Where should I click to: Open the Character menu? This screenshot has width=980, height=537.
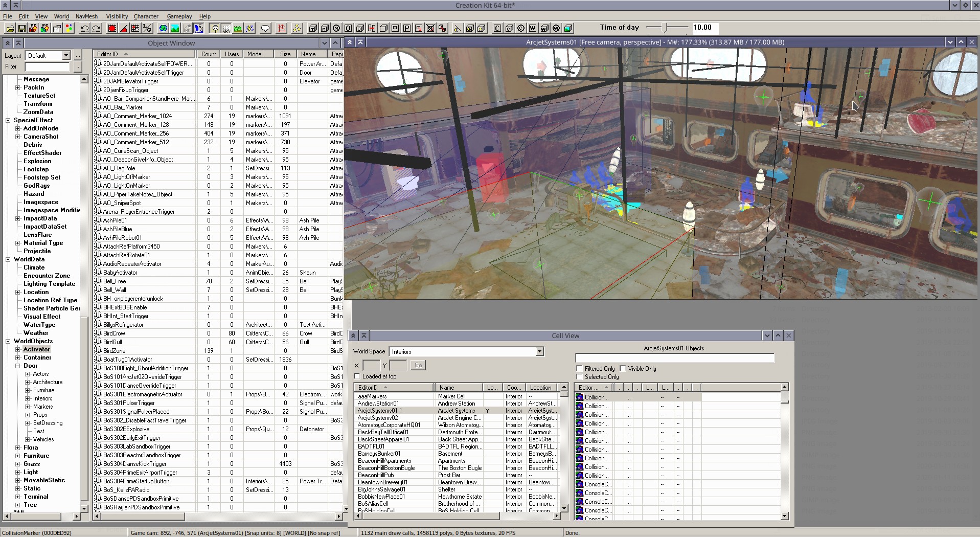[146, 16]
